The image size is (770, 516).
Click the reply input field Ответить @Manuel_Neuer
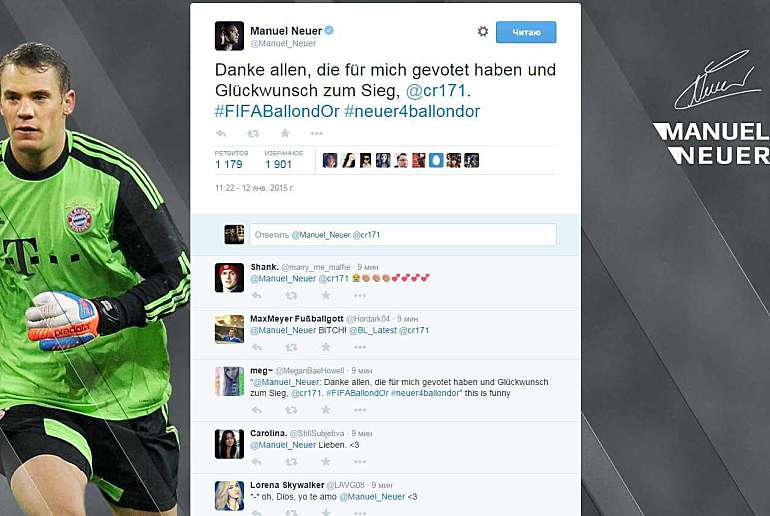pyautogui.click(x=403, y=235)
